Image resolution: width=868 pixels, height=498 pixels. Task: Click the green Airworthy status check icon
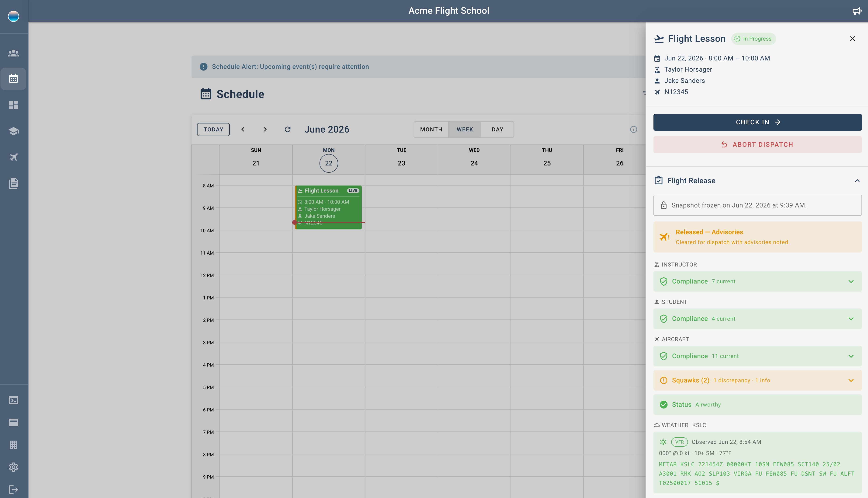(663, 405)
